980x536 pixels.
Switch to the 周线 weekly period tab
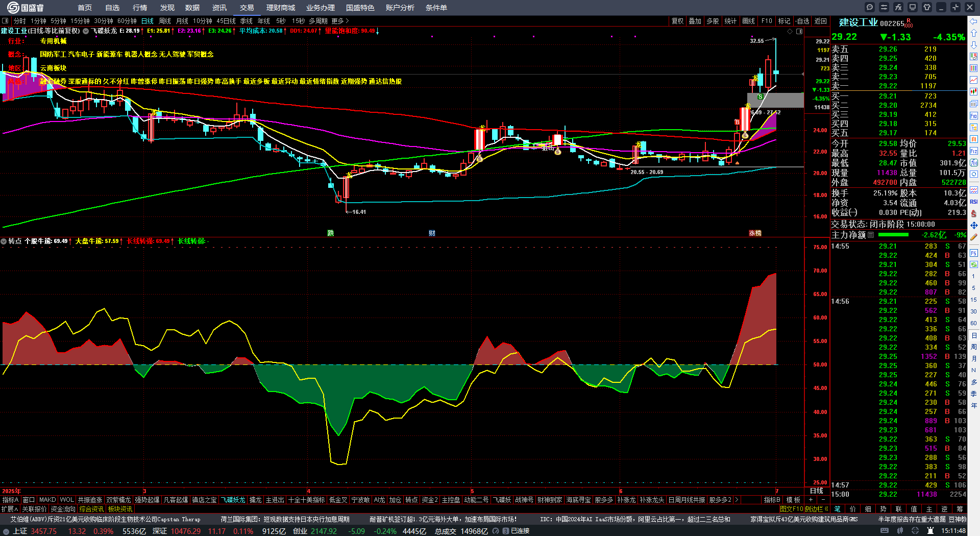click(165, 21)
